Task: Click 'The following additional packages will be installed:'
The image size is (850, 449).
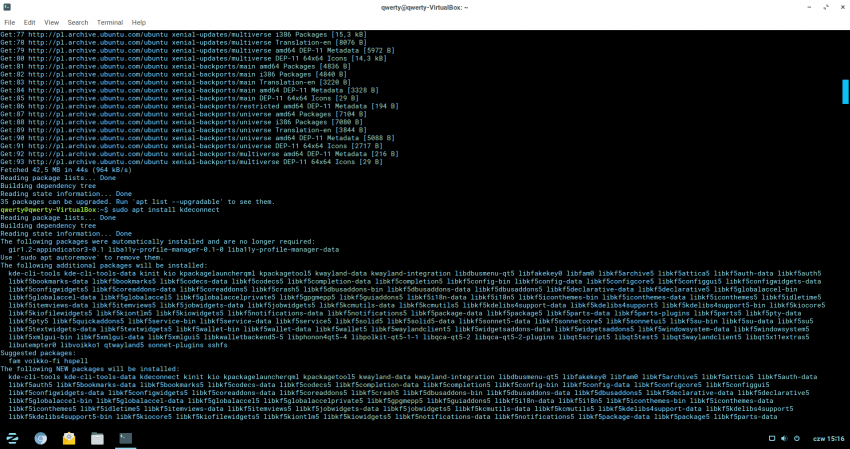Action: 104,266
